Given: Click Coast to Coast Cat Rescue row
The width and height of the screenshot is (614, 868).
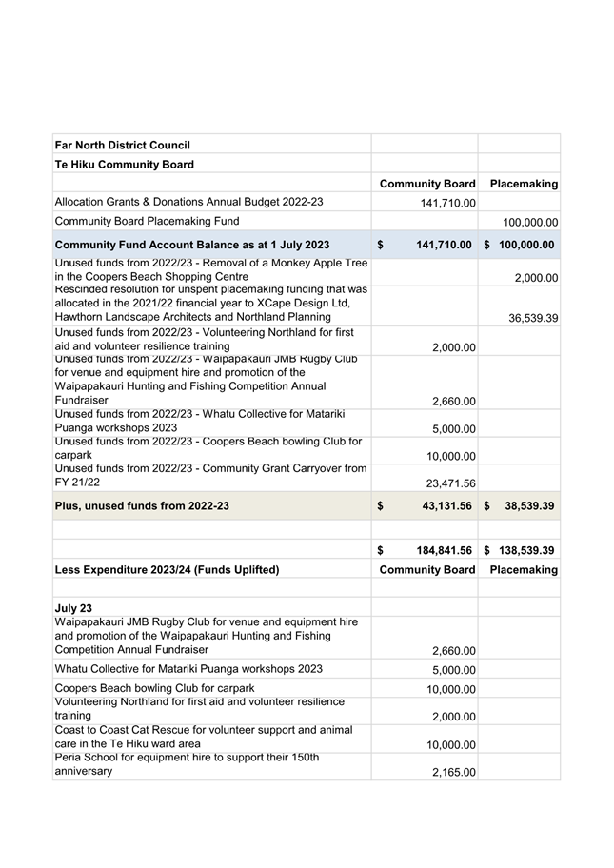Looking at the screenshot, I should pos(307,739).
